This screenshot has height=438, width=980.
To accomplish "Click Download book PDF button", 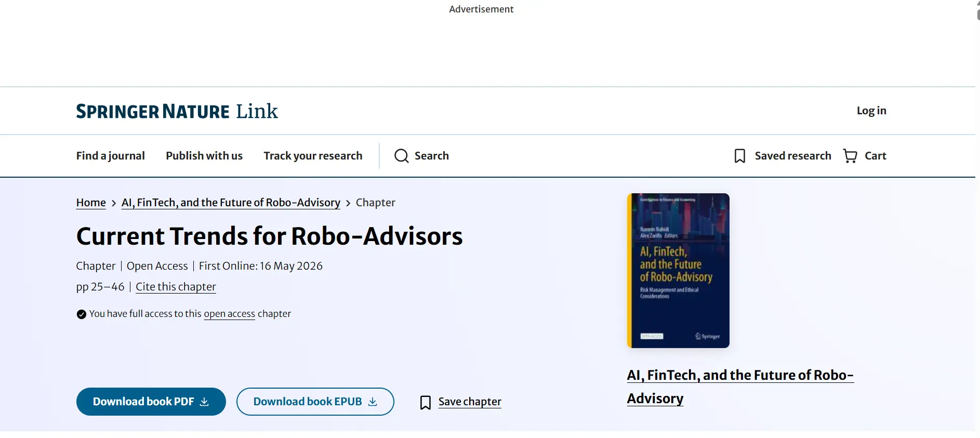I will 151,402.
